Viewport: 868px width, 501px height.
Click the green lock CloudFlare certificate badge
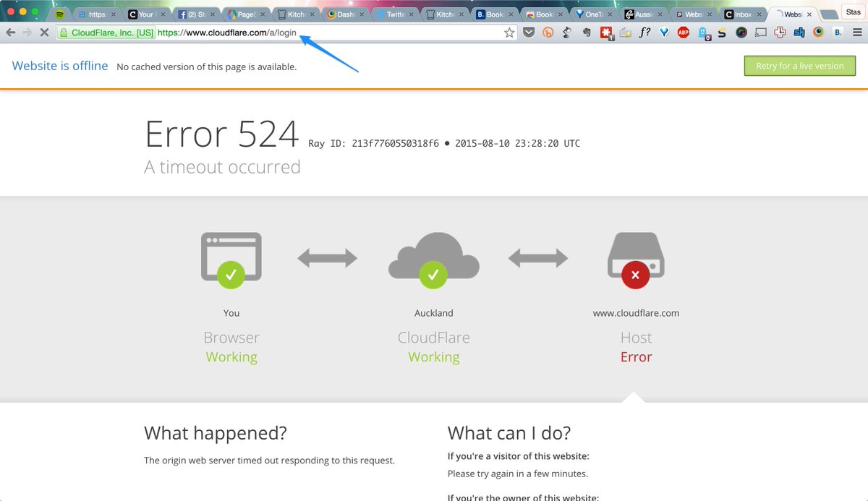click(106, 33)
